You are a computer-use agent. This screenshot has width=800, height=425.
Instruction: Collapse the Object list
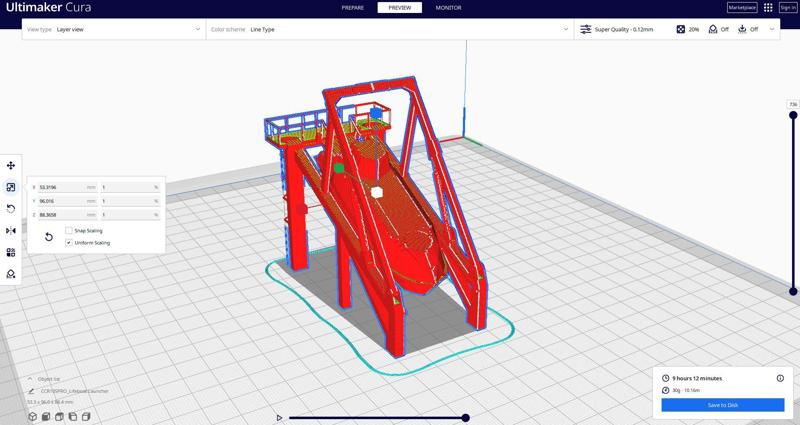(x=30, y=379)
